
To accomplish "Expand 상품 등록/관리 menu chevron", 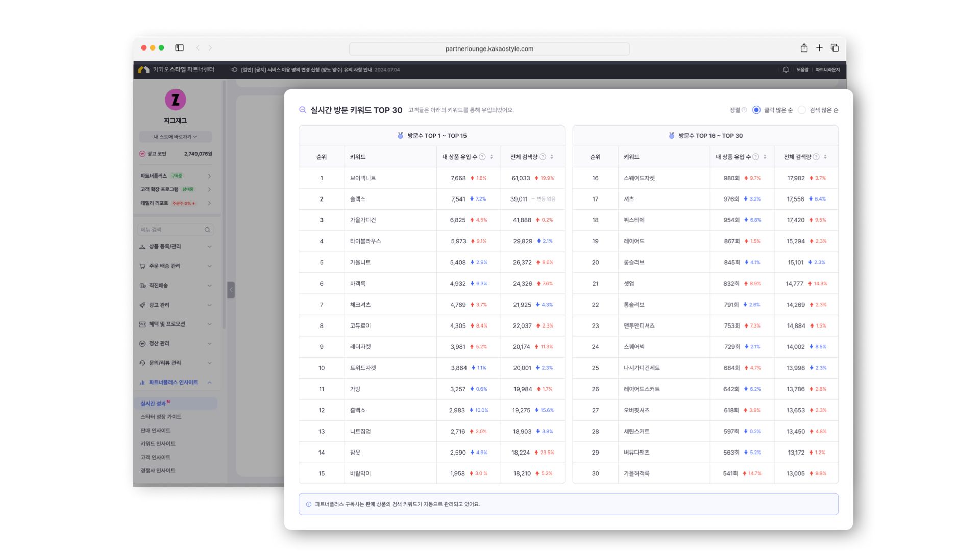I will coord(209,247).
